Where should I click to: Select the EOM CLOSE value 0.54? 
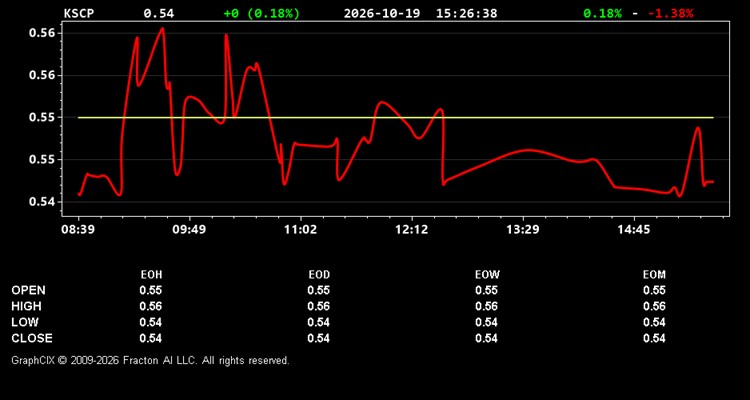click(x=654, y=338)
